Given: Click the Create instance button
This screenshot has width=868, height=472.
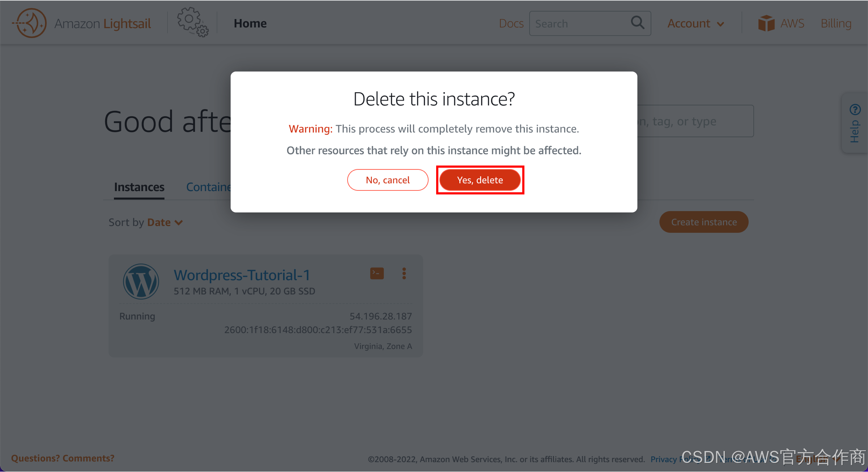Looking at the screenshot, I should 703,222.
